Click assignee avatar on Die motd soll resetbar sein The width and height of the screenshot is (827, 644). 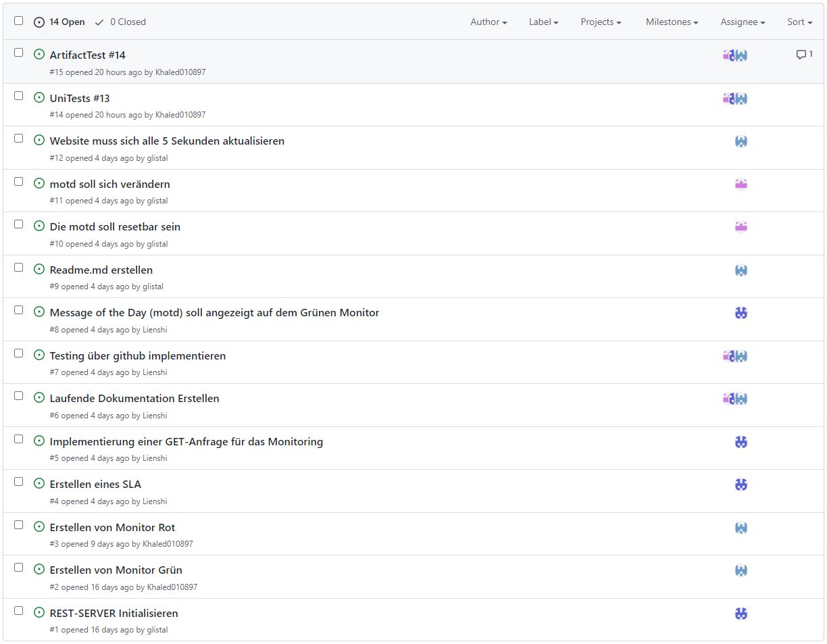[741, 227]
